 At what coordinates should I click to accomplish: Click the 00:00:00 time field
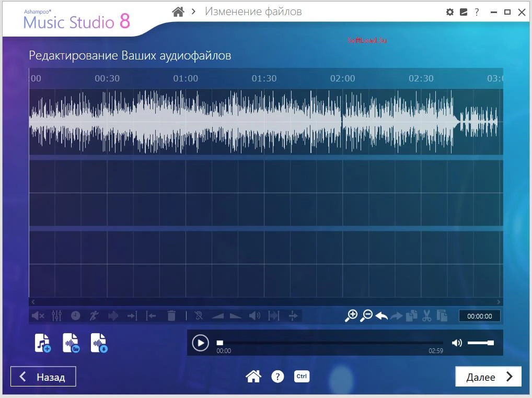[479, 316]
